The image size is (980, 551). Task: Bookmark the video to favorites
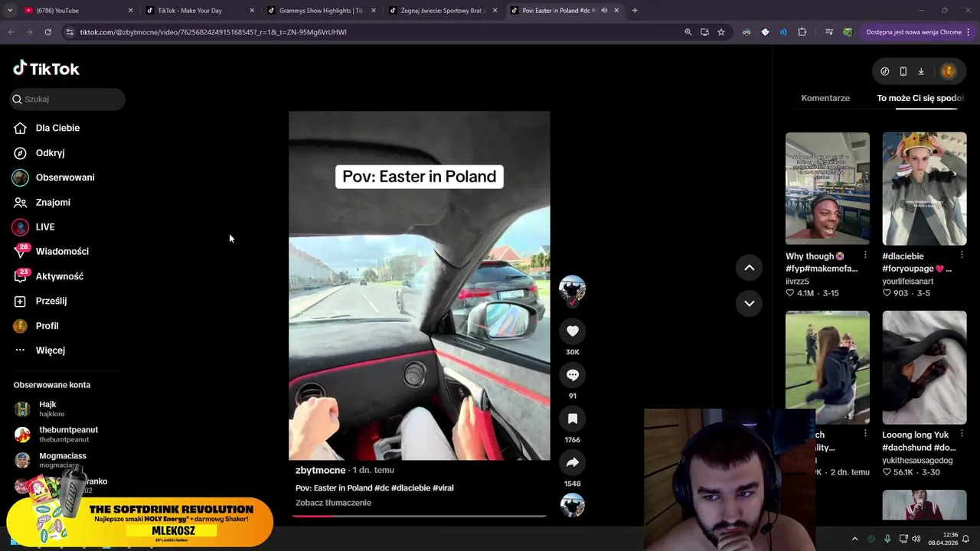pos(572,419)
